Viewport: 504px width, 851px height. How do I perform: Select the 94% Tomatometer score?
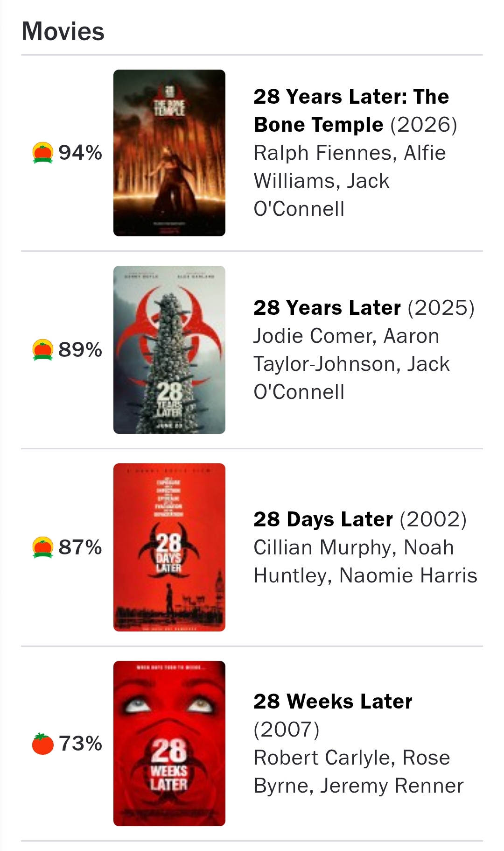tap(80, 153)
